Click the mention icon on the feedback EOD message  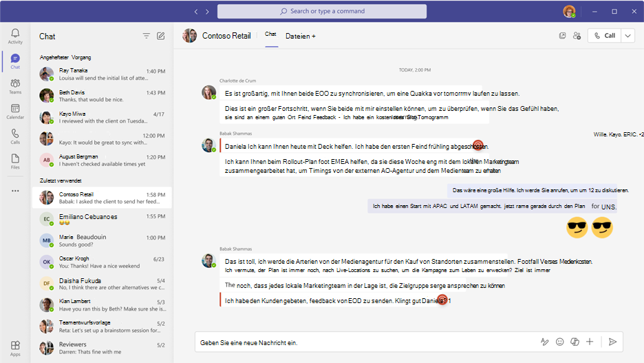442,300
